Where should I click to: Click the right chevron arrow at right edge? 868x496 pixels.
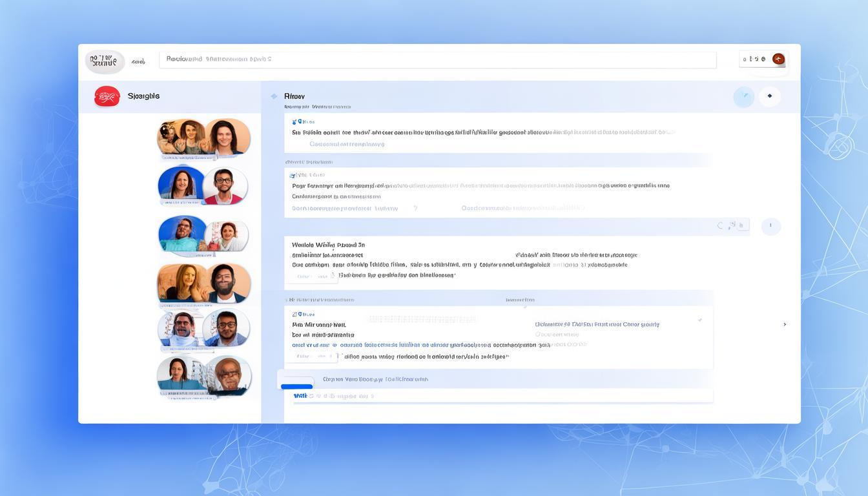click(x=785, y=324)
